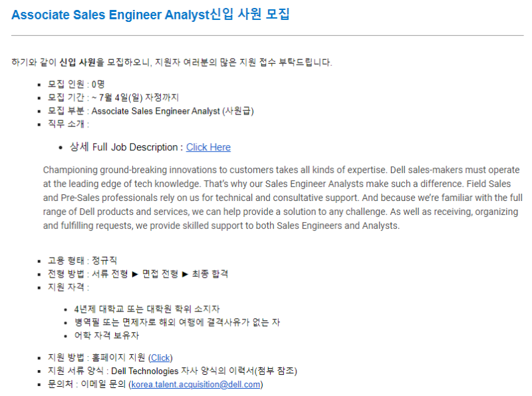Click the arrow between 서류 전형 and 면접 전형
The image size is (532, 396).
[135, 274]
